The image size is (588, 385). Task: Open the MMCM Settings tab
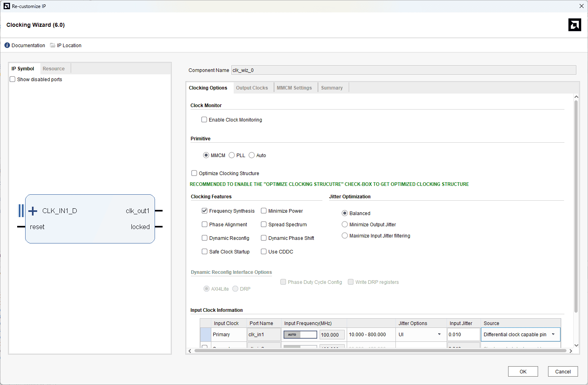(x=294, y=88)
